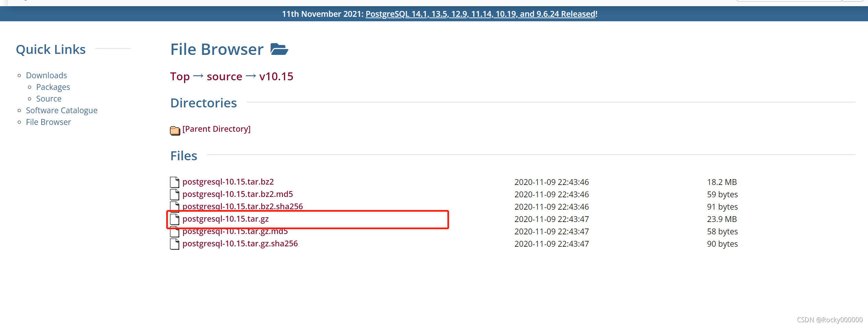Click the Files heading
Image resolution: width=868 pixels, height=327 pixels.
[x=184, y=156]
